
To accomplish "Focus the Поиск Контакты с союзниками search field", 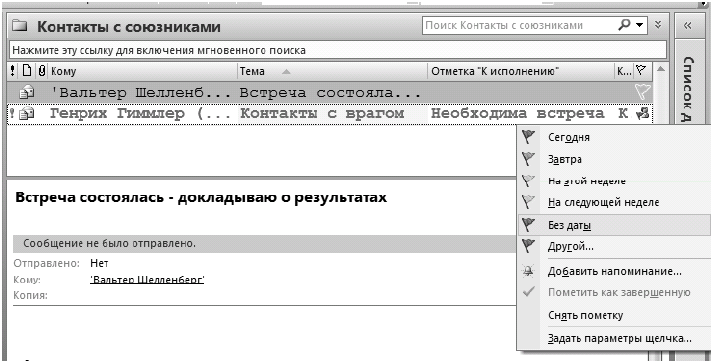I will [519, 25].
